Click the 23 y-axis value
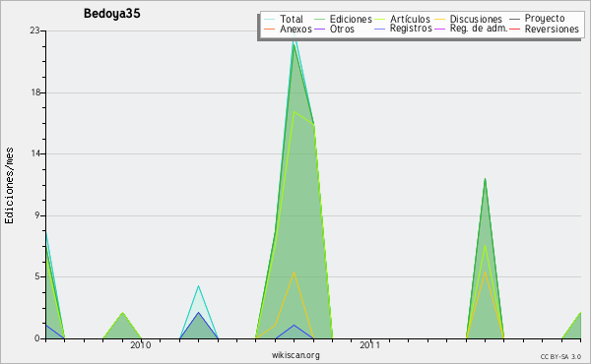The image size is (591, 364). tap(34, 30)
